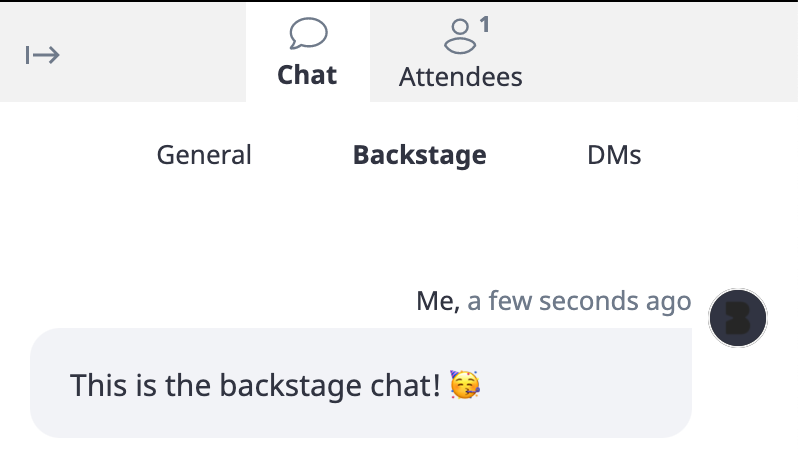This screenshot has height=460, width=798.
Task: Click the 'This is the backstage chat!' text
Action: (x=255, y=385)
